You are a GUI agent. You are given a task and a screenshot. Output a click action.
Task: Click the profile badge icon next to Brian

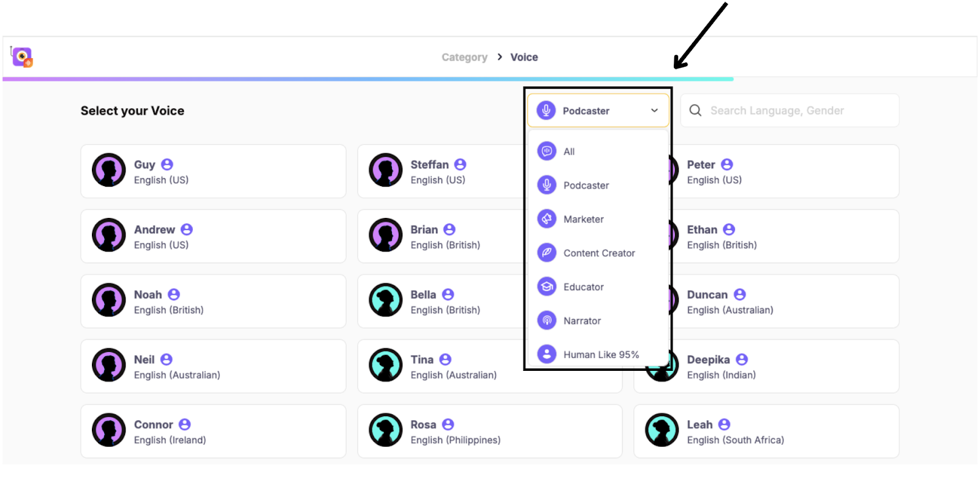point(450,229)
